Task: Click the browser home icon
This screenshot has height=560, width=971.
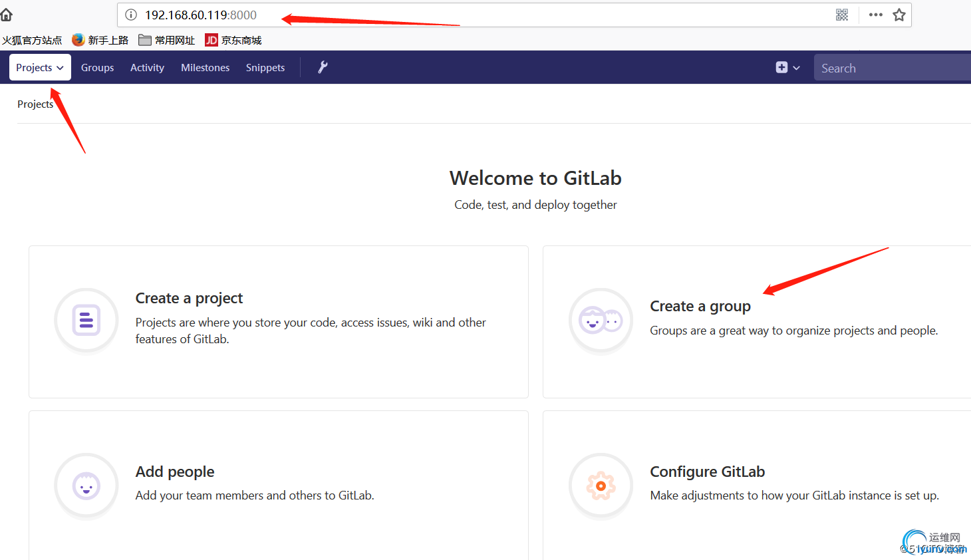Action: click(6, 15)
